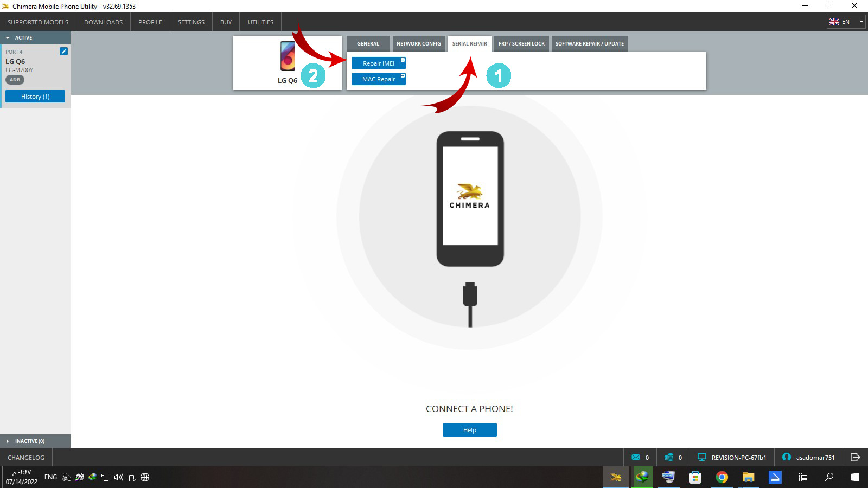
Task: Click the Help button
Action: click(x=470, y=430)
